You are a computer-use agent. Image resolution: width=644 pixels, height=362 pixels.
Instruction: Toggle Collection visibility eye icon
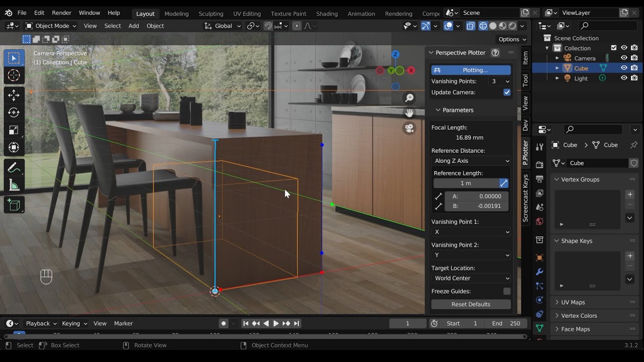click(x=624, y=48)
